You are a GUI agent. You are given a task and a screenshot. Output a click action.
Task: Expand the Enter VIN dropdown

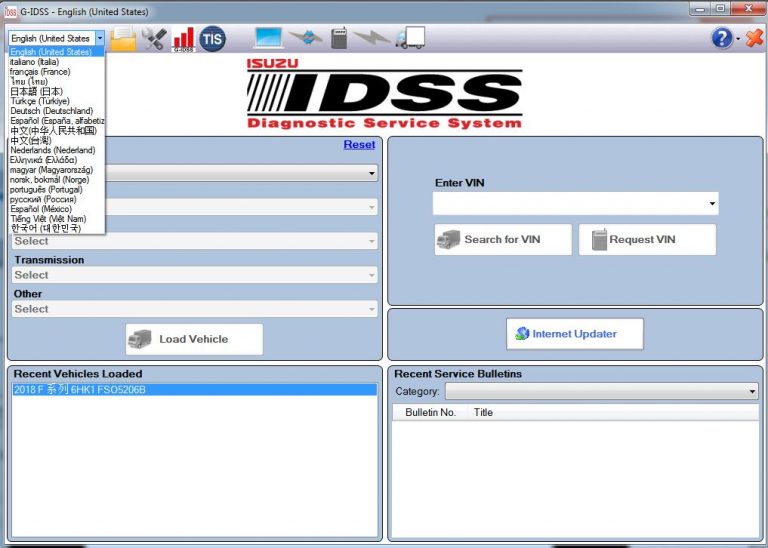point(711,204)
